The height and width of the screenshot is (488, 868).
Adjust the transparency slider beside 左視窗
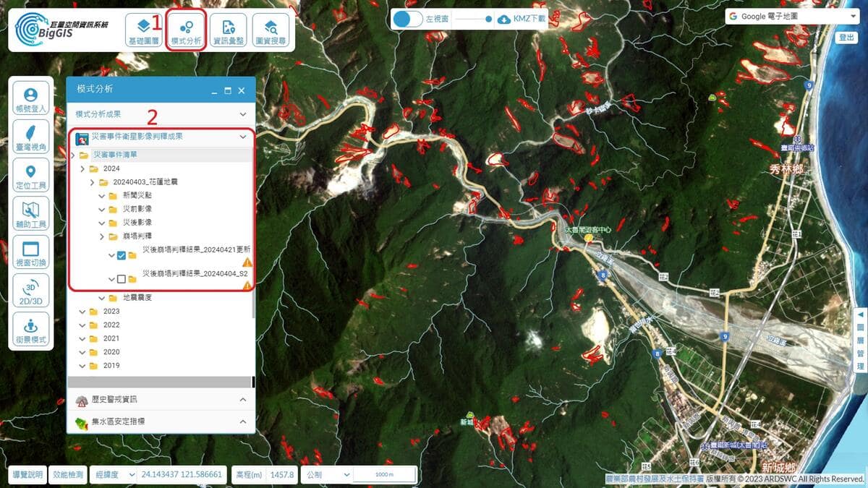[x=473, y=20]
